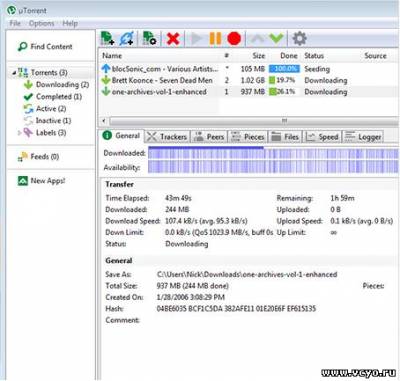
Task: Click Find Content in the sidebar
Action: pos(45,47)
